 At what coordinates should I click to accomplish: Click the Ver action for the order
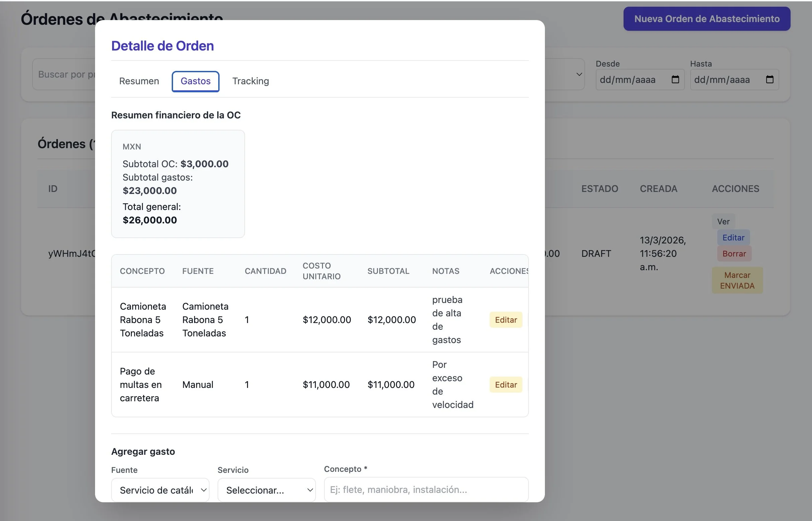click(723, 222)
